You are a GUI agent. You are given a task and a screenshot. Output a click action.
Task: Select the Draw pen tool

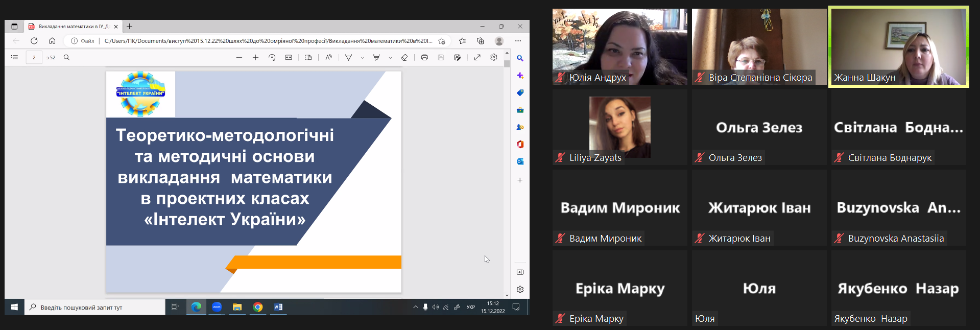[348, 57]
